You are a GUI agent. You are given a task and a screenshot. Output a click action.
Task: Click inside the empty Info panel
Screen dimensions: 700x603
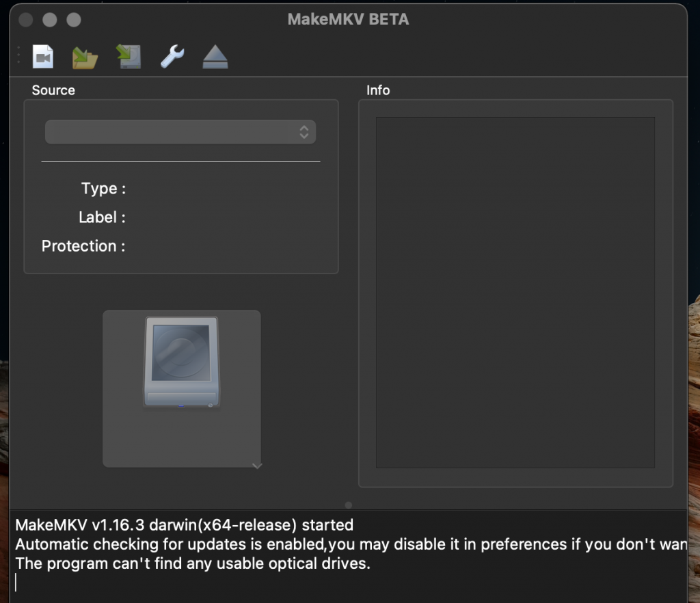[x=515, y=293]
